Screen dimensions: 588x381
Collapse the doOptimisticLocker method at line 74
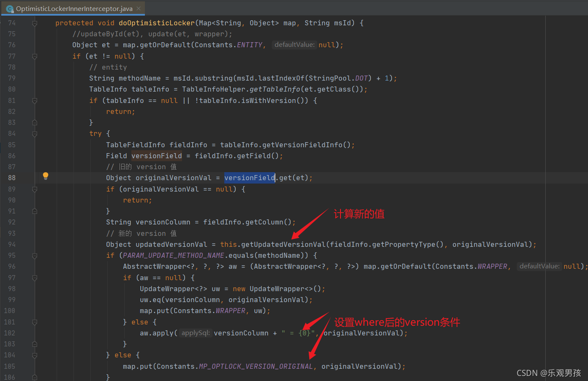pyautogui.click(x=35, y=23)
